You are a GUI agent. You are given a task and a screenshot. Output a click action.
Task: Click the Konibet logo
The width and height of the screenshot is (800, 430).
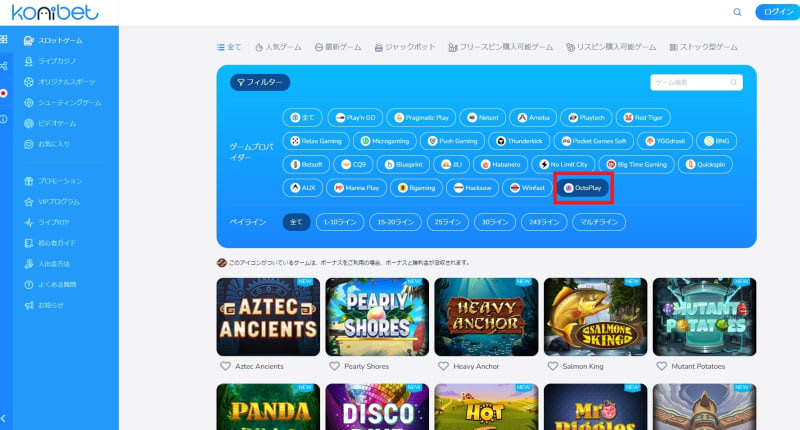click(55, 12)
